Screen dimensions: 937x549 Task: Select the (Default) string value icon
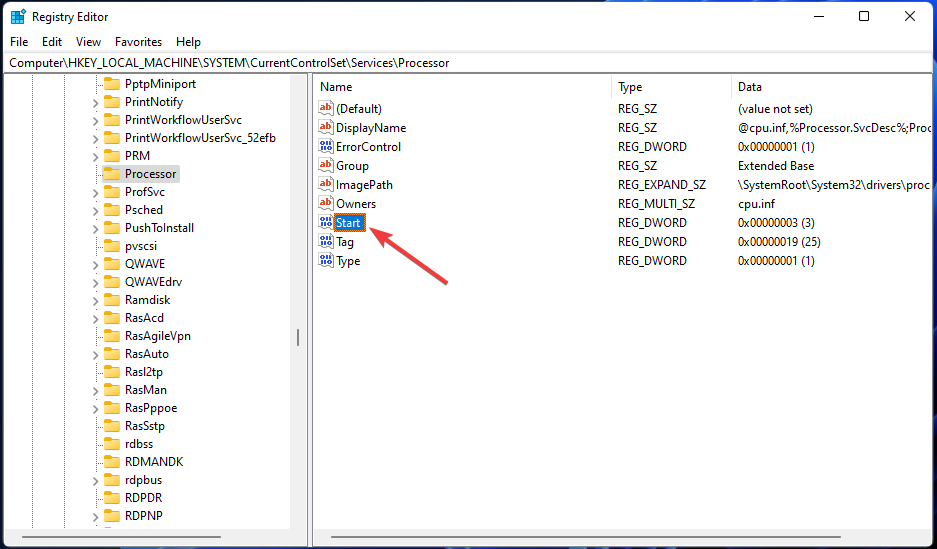(x=326, y=108)
